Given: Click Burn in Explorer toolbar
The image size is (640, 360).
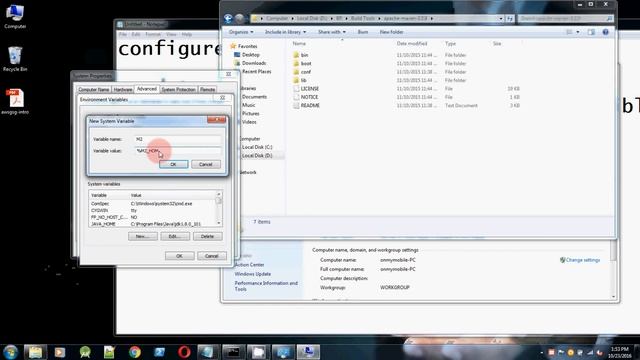Looking at the screenshot, I should coord(362,32).
